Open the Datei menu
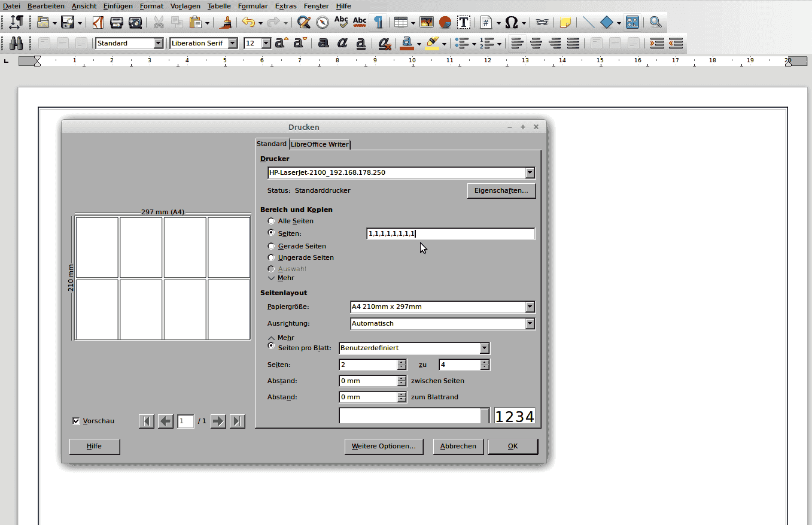 pyautogui.click(x=11, y=6)
